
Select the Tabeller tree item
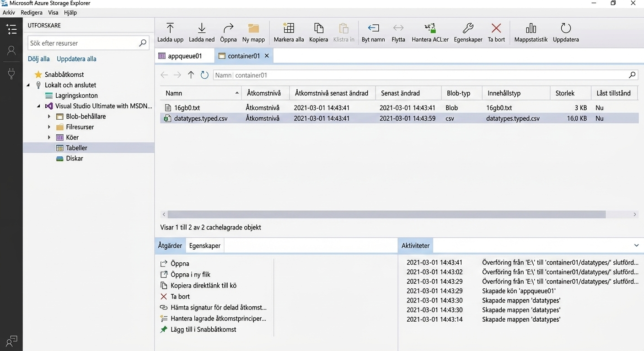coord(88,148)
